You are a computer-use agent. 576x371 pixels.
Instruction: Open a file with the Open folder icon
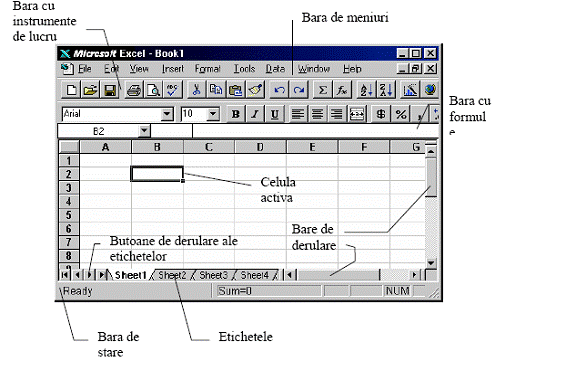pos(90,90)
